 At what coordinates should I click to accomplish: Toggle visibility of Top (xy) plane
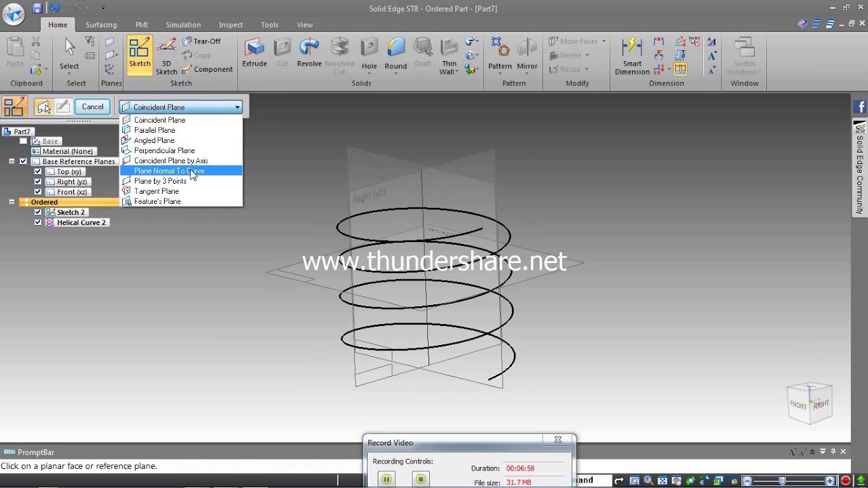click(38, 171)
